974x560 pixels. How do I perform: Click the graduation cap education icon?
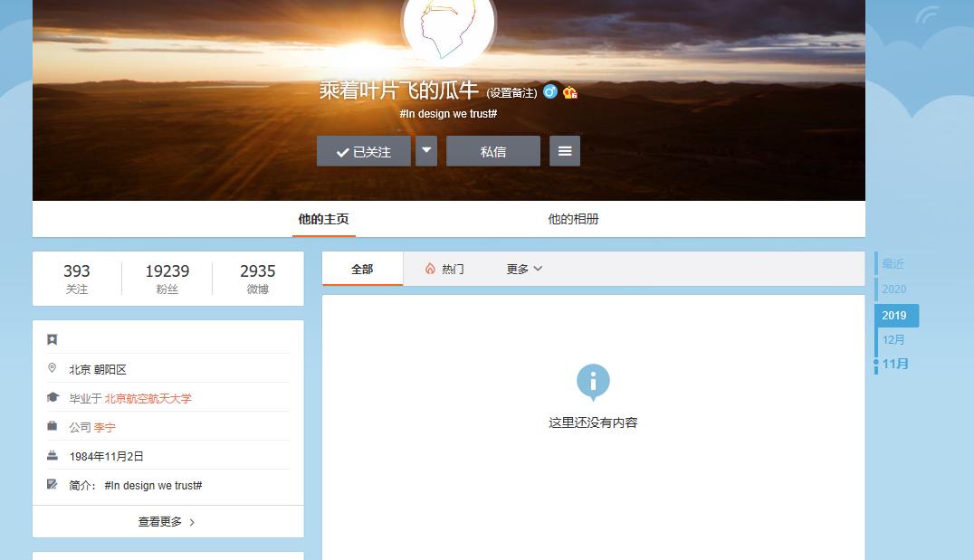53,398
